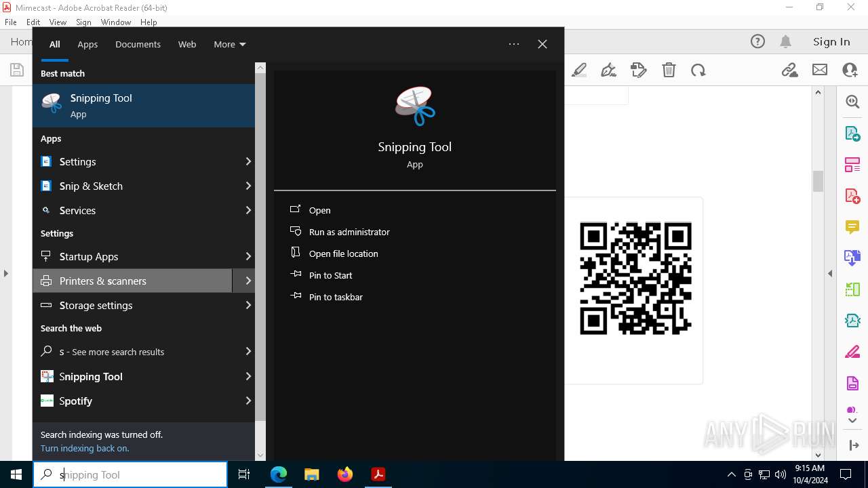
Task: Click the highlighter tool in Acrobat toolbar
Action: [579, 70]
